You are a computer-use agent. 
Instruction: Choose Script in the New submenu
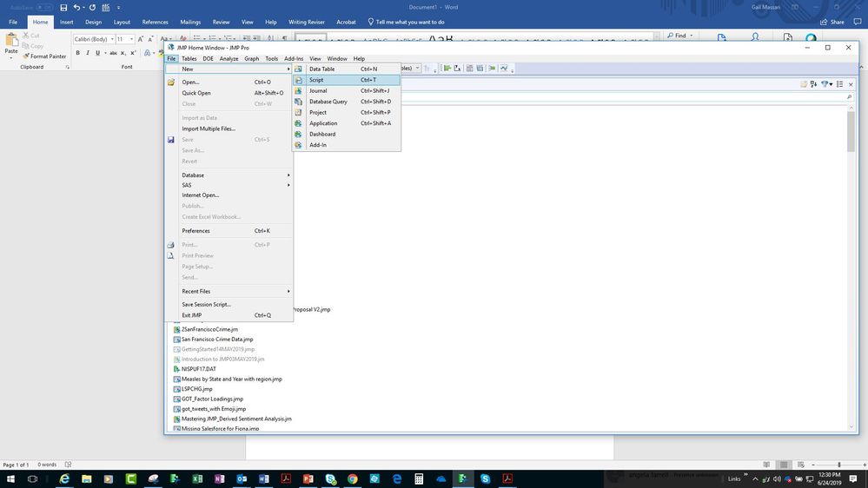pos(346,80)
